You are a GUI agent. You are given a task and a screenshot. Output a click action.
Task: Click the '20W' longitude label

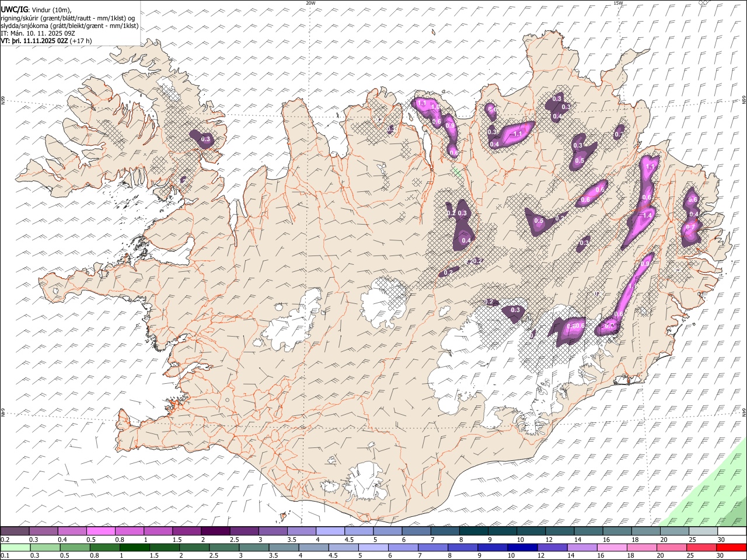click(x=310, y=3)
